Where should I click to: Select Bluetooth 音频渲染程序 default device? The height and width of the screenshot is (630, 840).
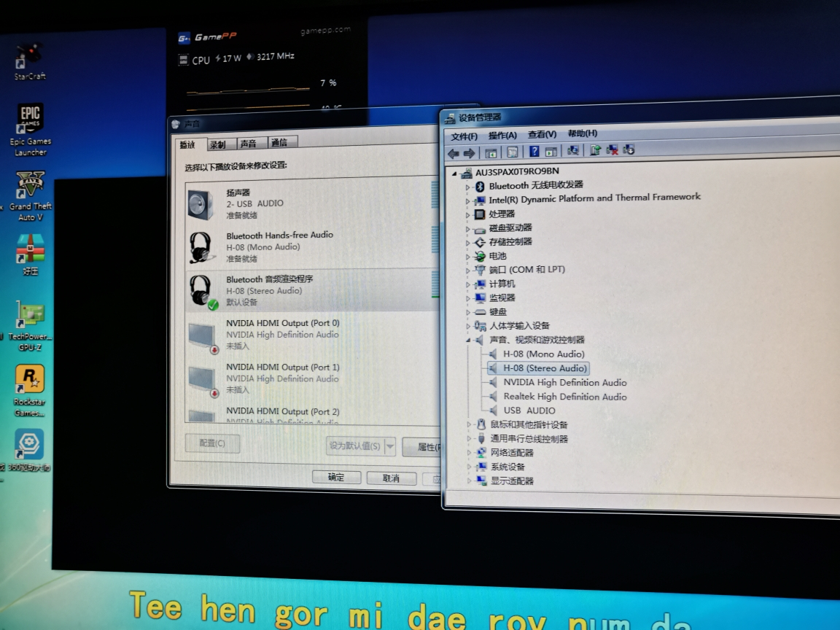[x=311, y=290]
